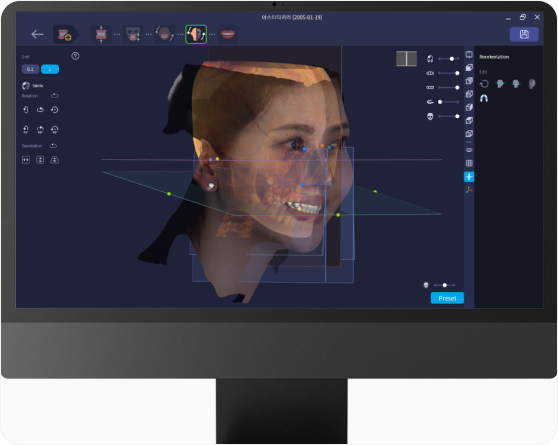Set unit step to 0.1

[x=30, y=69]
